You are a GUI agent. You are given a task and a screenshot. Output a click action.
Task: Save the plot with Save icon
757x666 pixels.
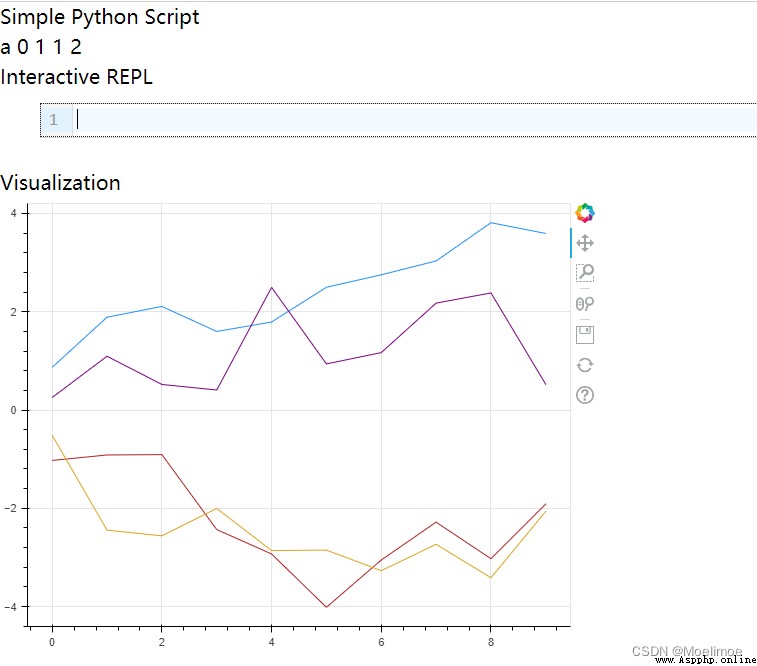(x=585, y=334)
